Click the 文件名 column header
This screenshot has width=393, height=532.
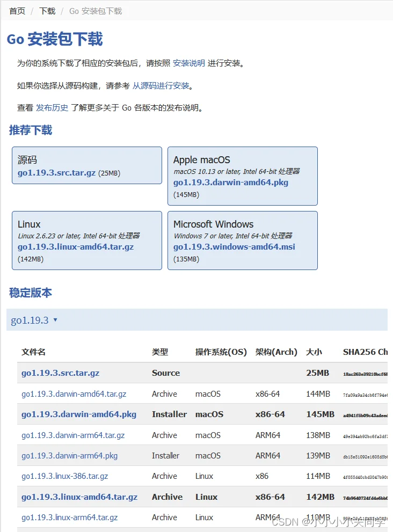33,352
